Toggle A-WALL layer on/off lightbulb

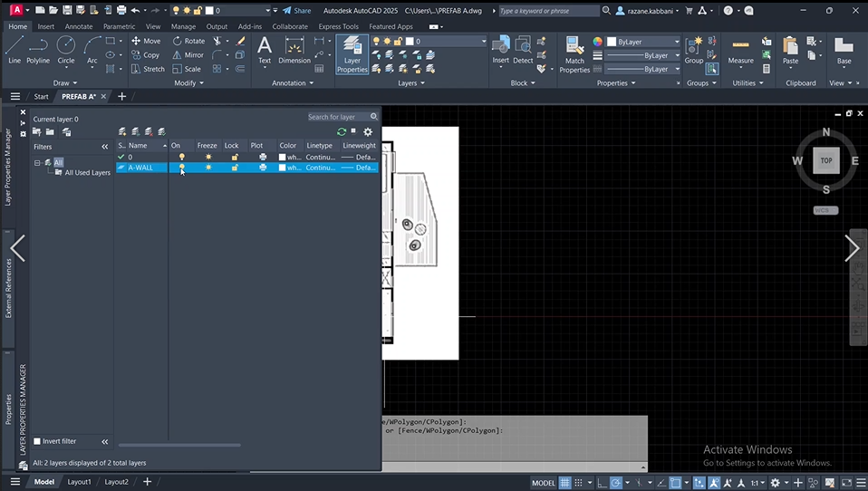coord(181,168)
